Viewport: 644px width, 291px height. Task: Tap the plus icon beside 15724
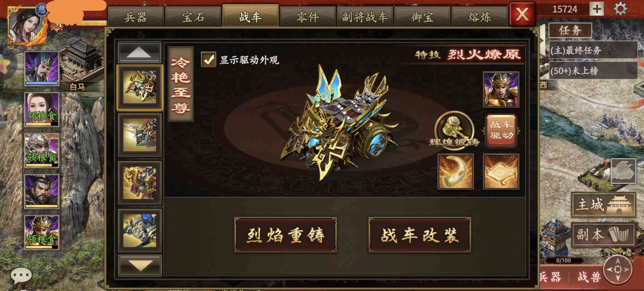coord(597,9)
